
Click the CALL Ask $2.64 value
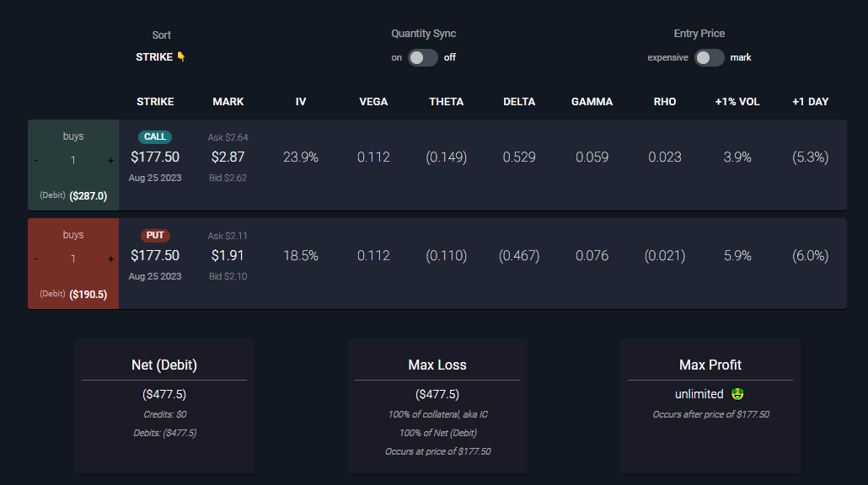(x=228, y=137)
